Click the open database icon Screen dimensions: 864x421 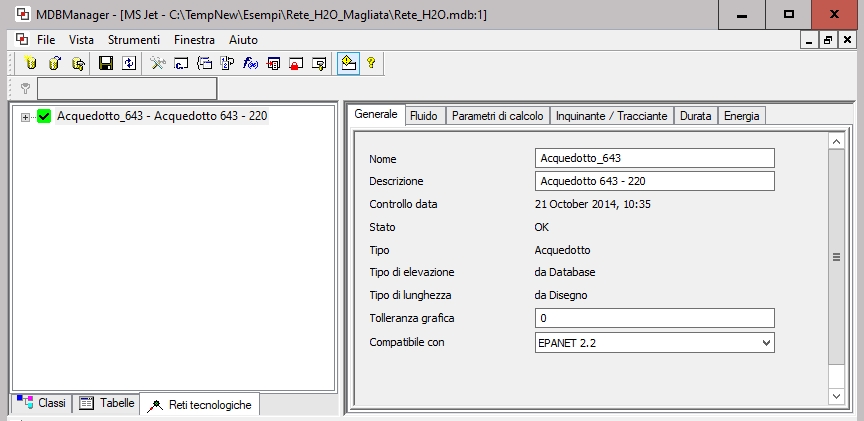55,63
